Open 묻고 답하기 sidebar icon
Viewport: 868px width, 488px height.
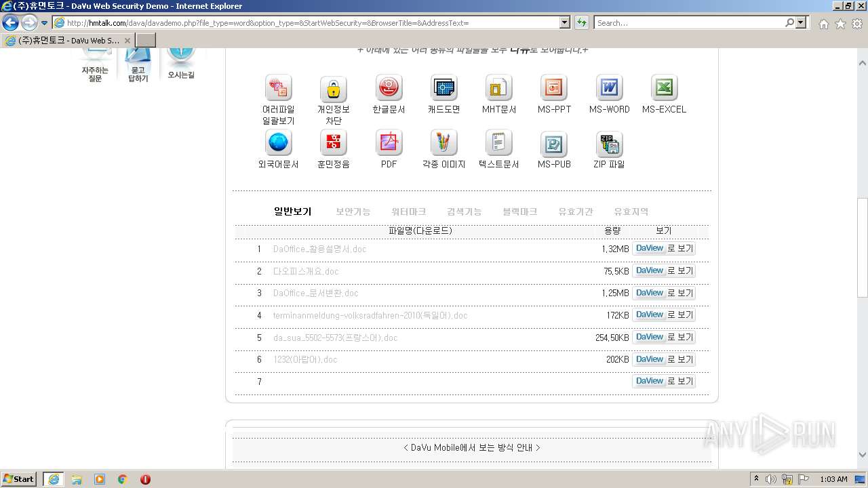coord(138,65)
